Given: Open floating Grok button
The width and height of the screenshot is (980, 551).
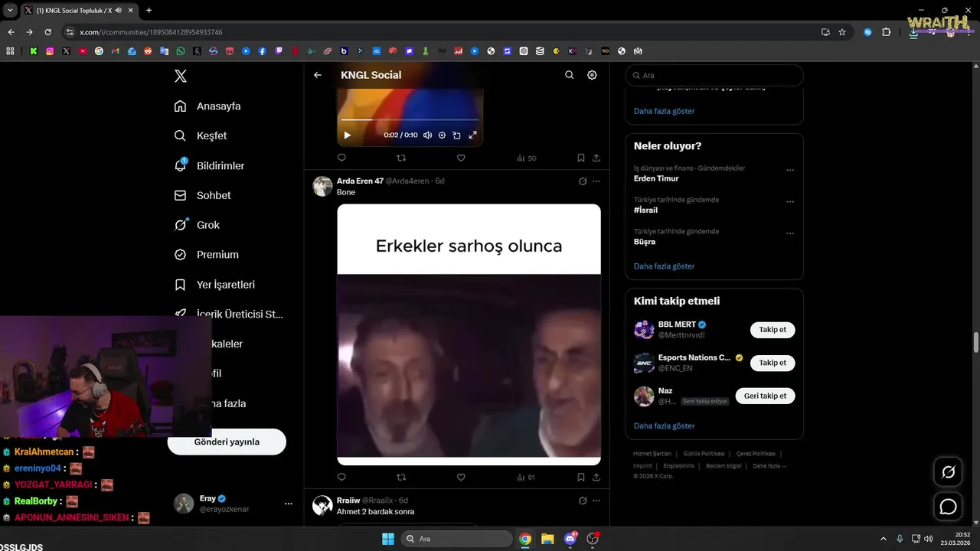Looking at the screenshot, I should pos(948,472).
